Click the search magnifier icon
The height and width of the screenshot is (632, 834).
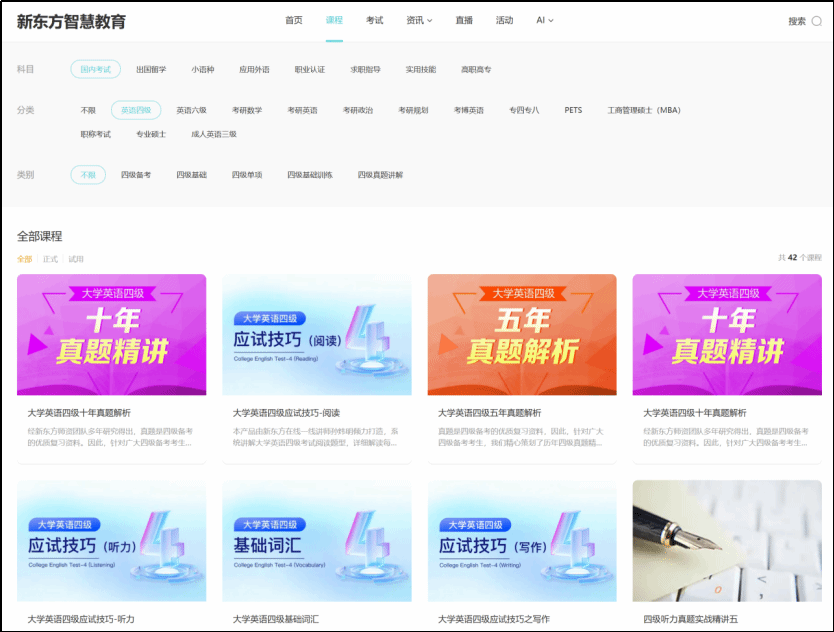pos(816,21)
